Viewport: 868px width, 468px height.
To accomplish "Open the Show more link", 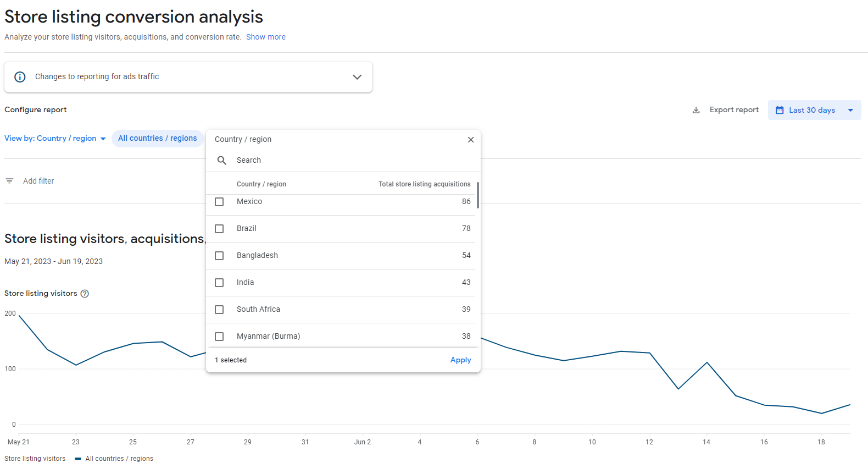I will [x=265, y=37].
